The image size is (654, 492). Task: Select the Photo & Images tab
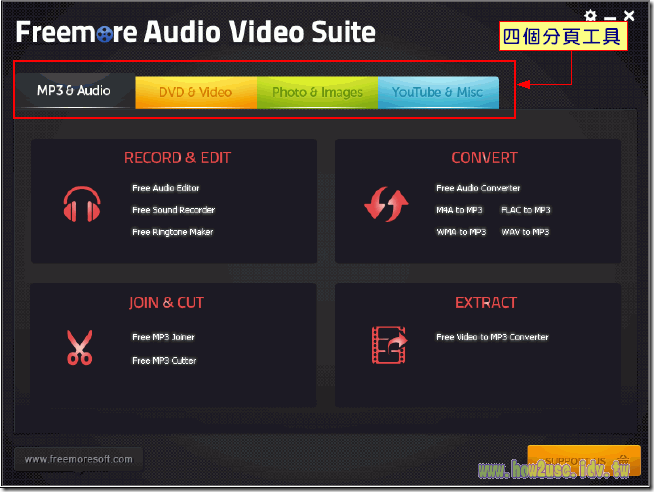[317, 92]
